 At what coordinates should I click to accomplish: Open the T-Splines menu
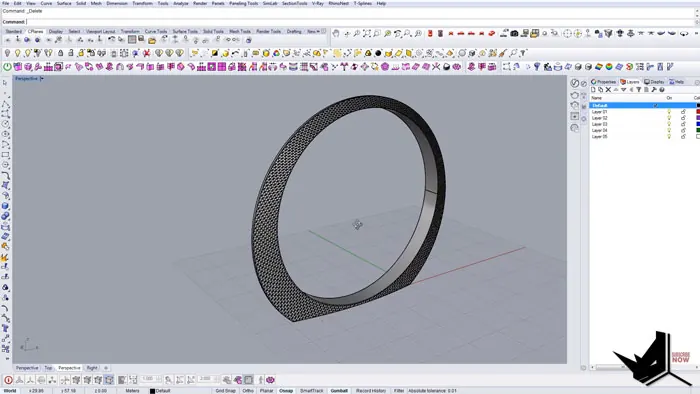[363, 3]
